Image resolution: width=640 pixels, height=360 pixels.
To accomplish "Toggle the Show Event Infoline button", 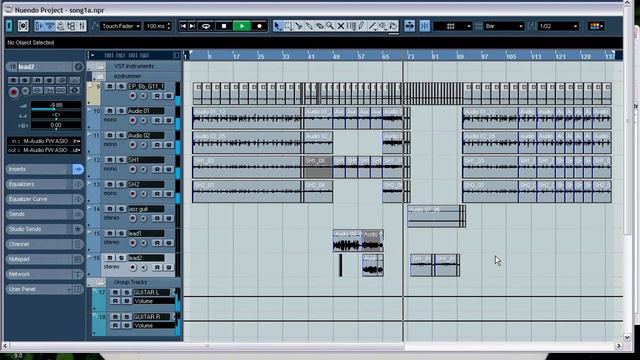I will (x=50, y=26).
